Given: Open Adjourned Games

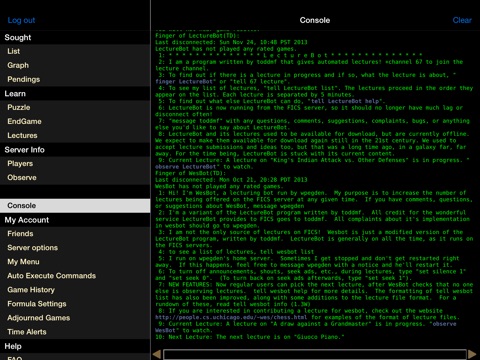Looking at the screenshot, I should 75,318.
